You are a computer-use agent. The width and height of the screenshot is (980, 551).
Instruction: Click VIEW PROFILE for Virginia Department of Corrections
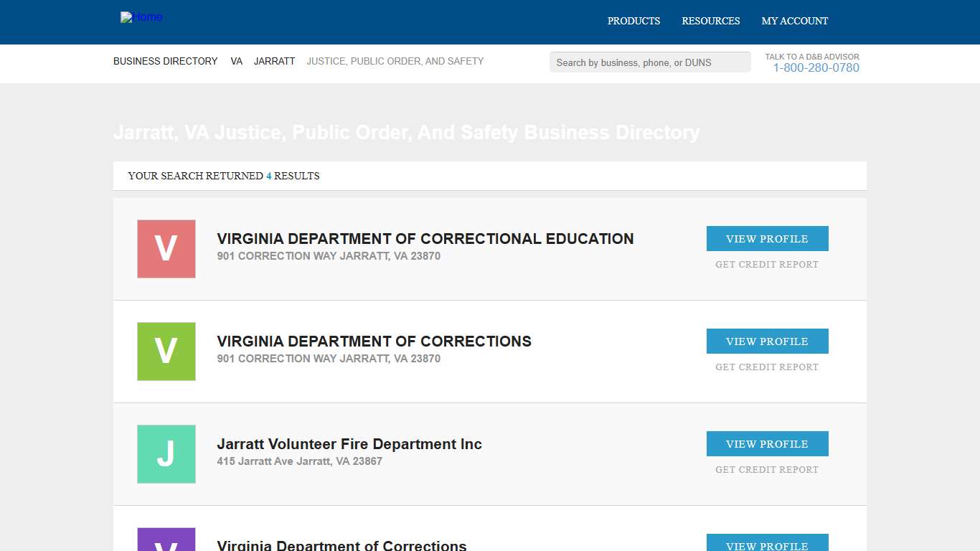pyautogui.click(x=767, y=341)
